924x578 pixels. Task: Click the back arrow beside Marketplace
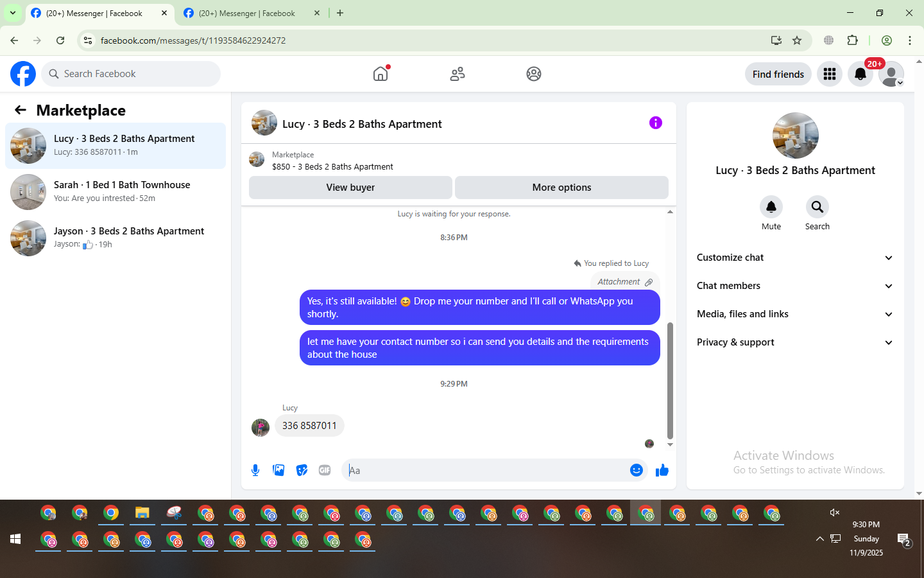21,110
